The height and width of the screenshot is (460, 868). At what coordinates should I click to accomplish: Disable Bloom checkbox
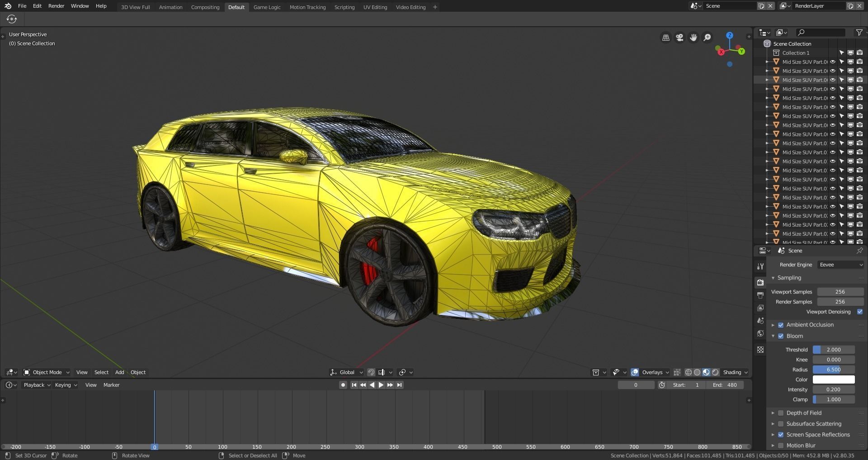pos(781,336)
